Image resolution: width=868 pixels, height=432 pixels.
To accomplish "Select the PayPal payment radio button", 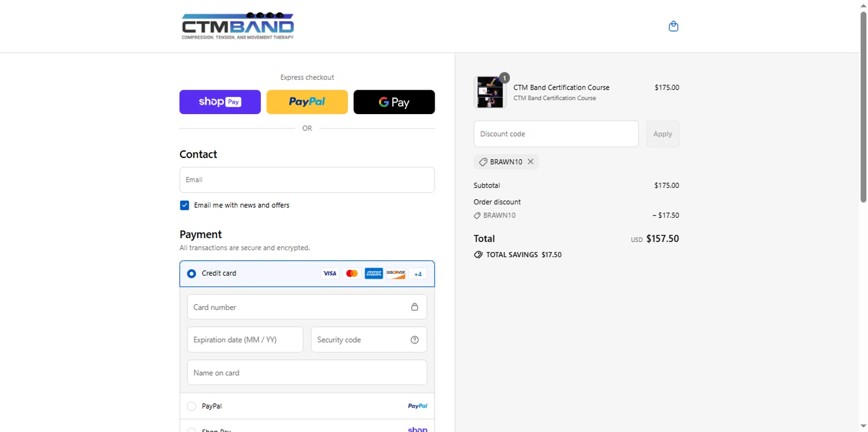I will point(192,407).
